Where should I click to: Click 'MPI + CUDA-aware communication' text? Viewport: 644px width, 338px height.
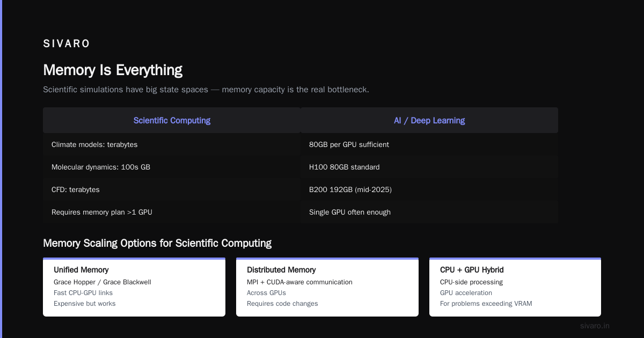299,282
